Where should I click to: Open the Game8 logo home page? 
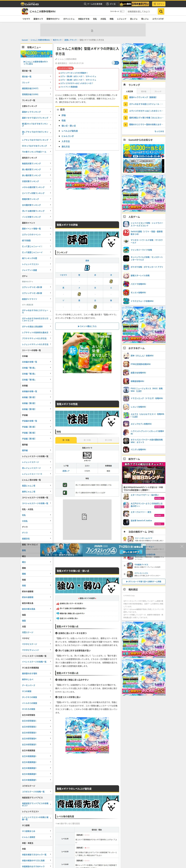click(30, 4)
